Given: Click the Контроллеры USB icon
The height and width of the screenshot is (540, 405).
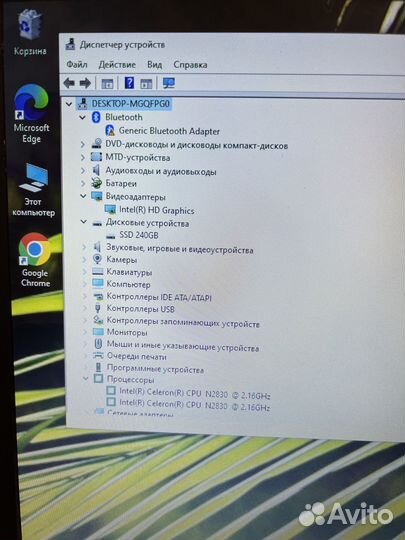Looking at the screenshot, I should coord(98,308).
